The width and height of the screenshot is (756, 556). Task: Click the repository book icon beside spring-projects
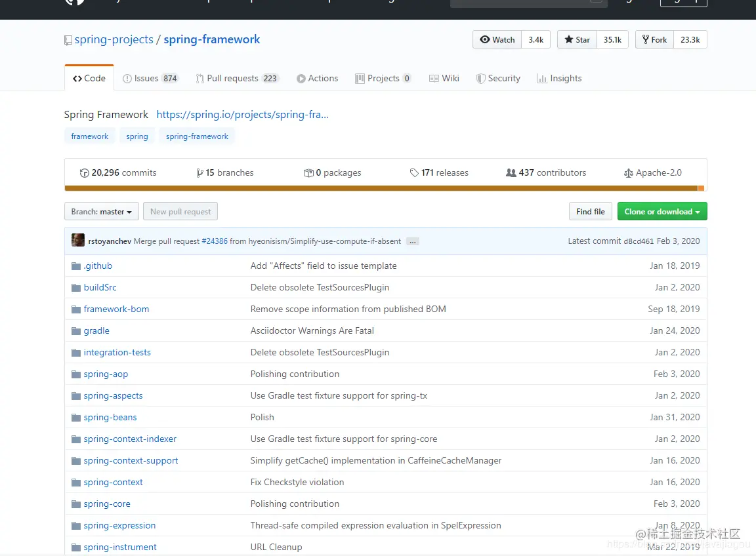(68, 41)
